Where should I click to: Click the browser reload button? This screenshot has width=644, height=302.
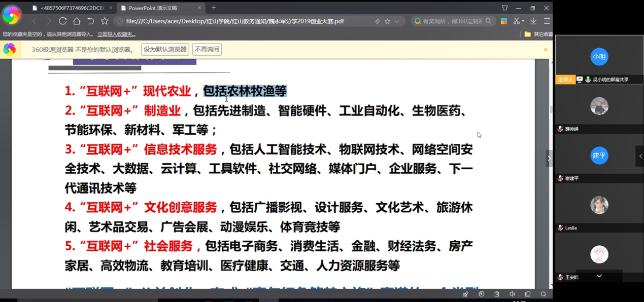pyautogui.click(x=63, y=21)
